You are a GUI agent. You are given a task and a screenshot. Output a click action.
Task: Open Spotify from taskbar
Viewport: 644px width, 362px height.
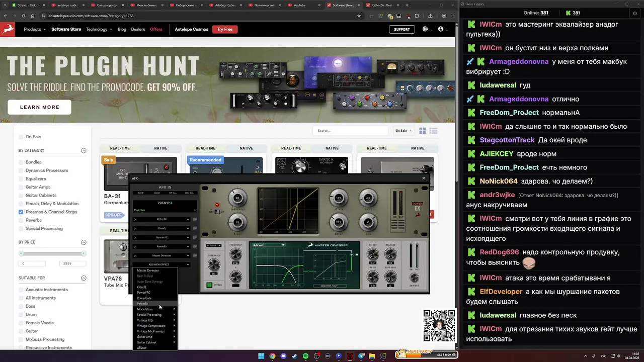(x=305, y=356)
